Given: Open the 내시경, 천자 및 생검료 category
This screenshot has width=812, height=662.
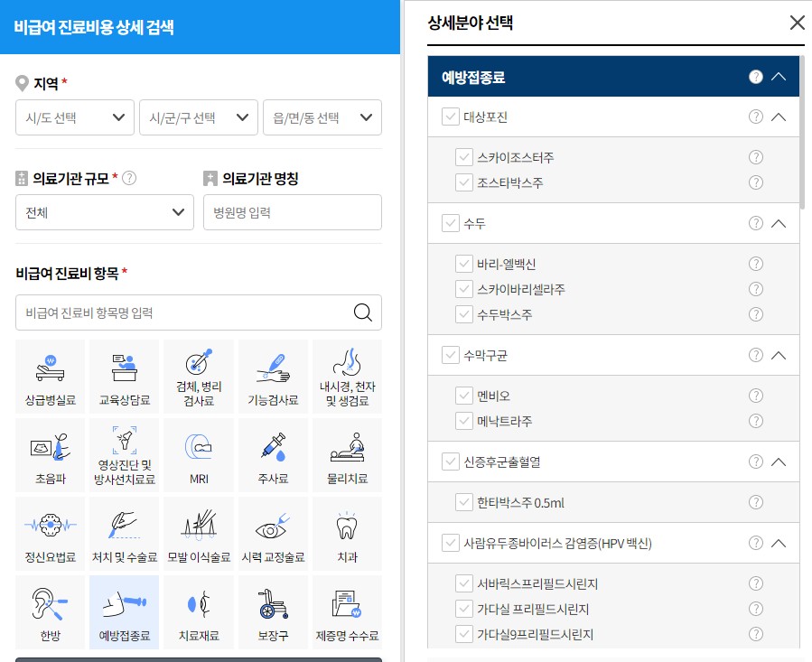Looking at the screenshot, I should (347, 377).
